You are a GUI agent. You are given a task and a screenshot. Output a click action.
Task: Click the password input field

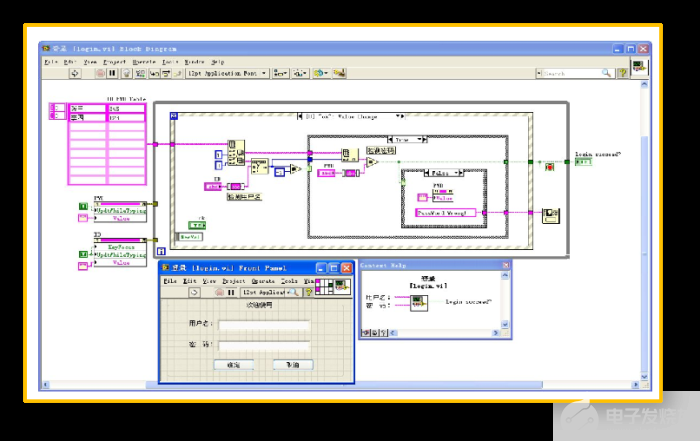[264, 346]
